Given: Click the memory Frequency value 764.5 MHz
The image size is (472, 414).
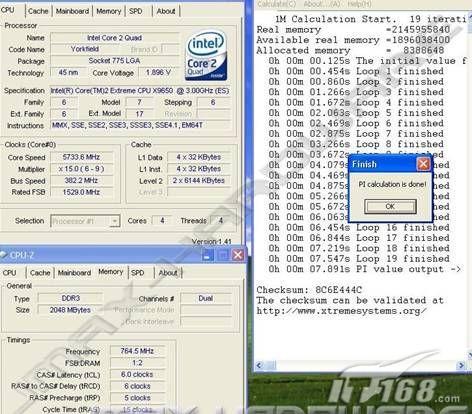Looking at the screenshot, I should click(137, 351).
